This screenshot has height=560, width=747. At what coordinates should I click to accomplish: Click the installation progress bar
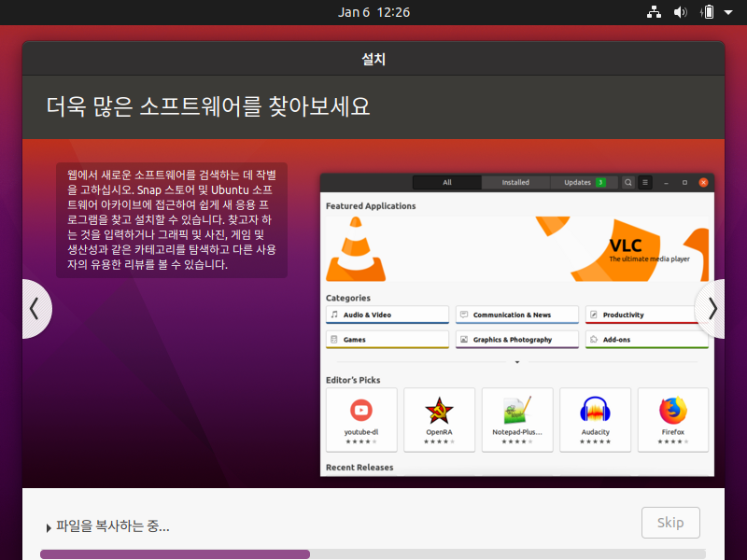(373, 554)
